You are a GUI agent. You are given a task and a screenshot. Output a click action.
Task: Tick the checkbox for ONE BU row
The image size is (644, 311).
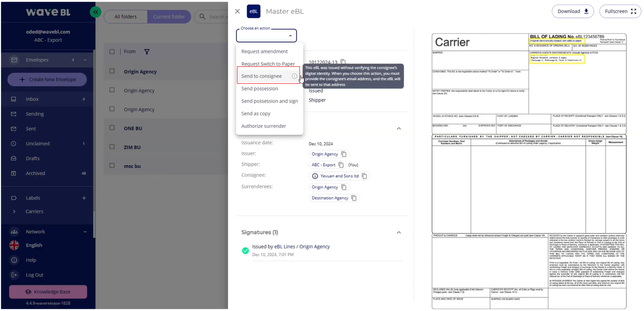click(112, 128)
